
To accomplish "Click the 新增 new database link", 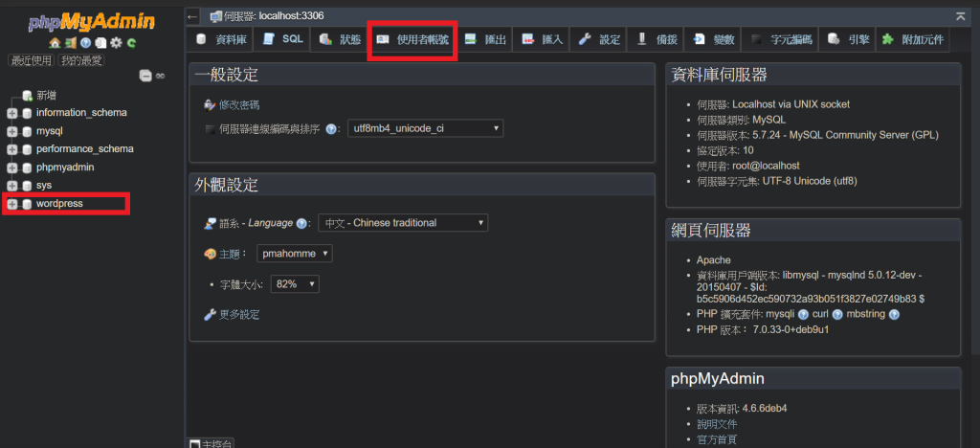I will [46, 96].
